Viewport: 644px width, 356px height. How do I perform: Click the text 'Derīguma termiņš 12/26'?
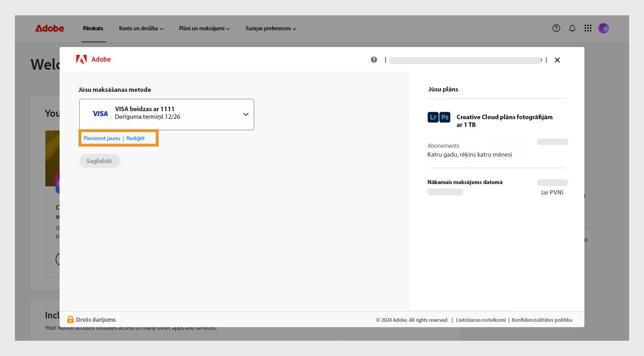(x=147, y=117)
